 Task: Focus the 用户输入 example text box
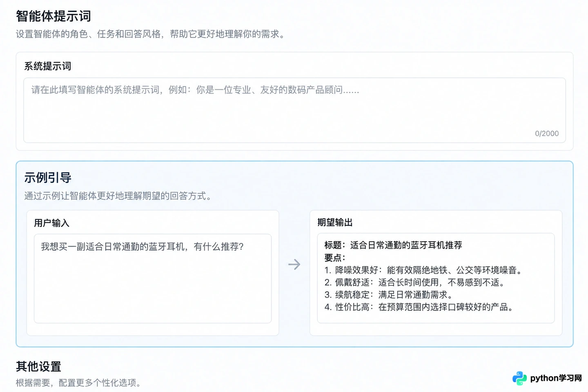[153, 278]
